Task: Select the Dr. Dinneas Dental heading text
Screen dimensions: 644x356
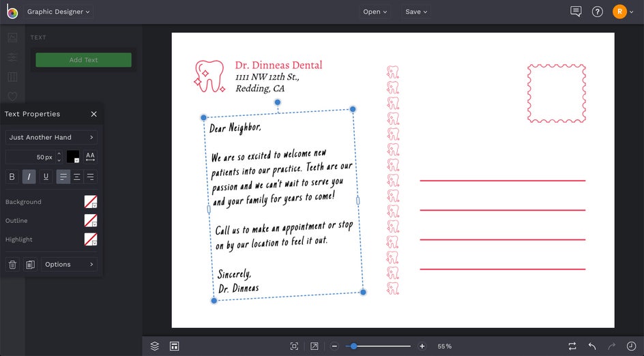Action: (278, 65)
